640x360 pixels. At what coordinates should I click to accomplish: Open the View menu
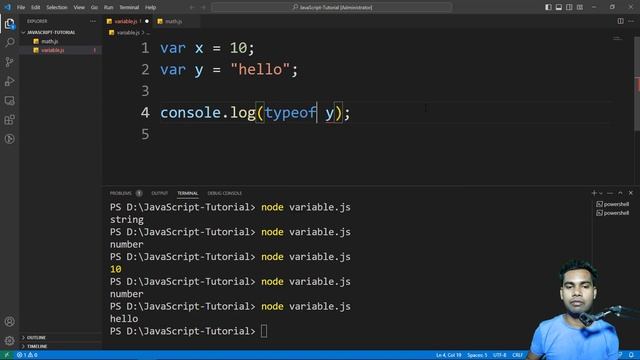click(x=79, y=7)
